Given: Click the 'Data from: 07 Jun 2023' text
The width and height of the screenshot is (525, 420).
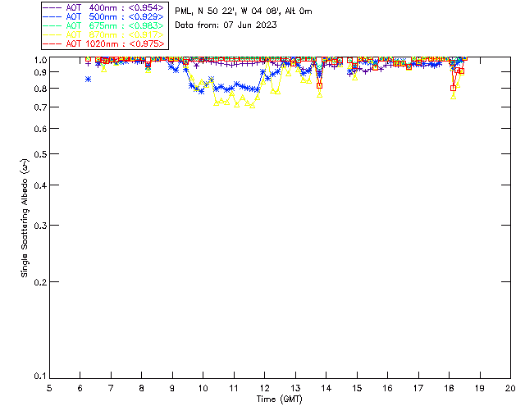Looking at the screenshot, I should coord(226,25).
